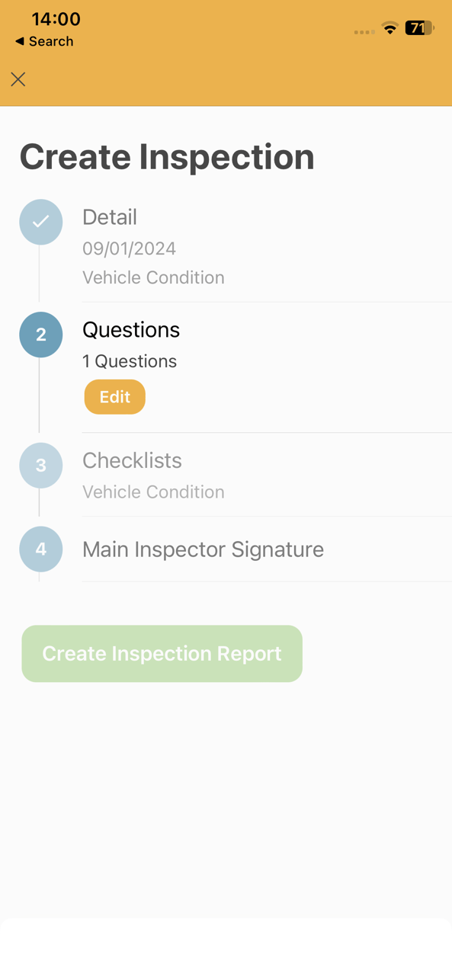Select the step 2 Questions circle icon

(x=40, y=335)
